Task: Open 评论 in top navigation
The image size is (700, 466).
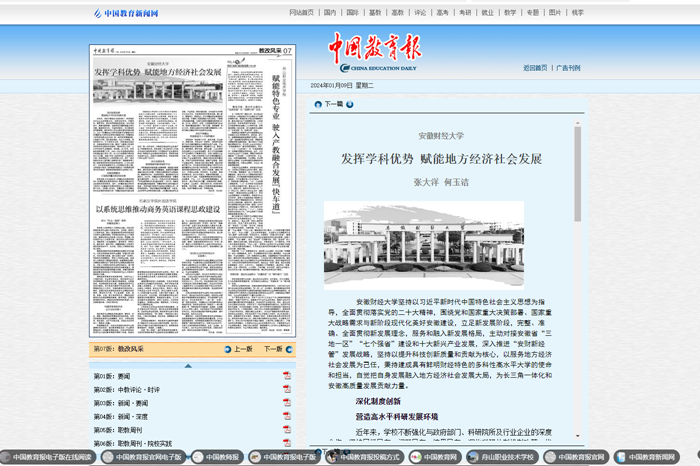Action: click(x=420, y=12)
